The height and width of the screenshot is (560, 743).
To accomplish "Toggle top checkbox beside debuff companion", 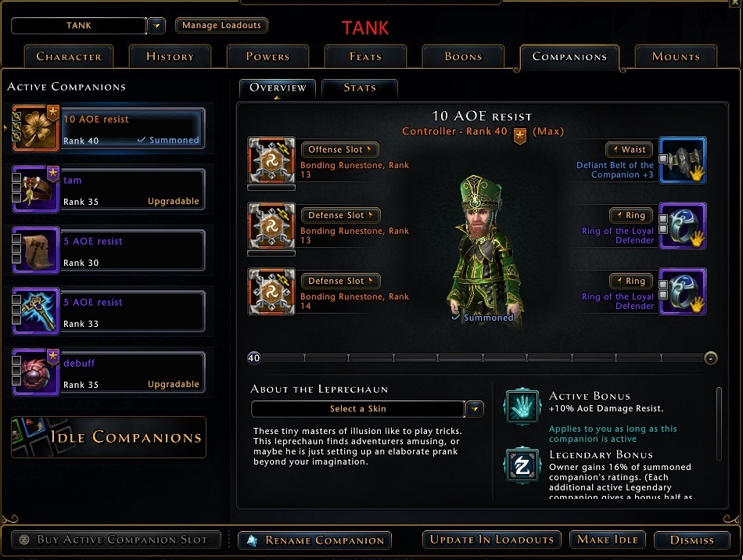I will pyautogui.click(x=16, y=360).
